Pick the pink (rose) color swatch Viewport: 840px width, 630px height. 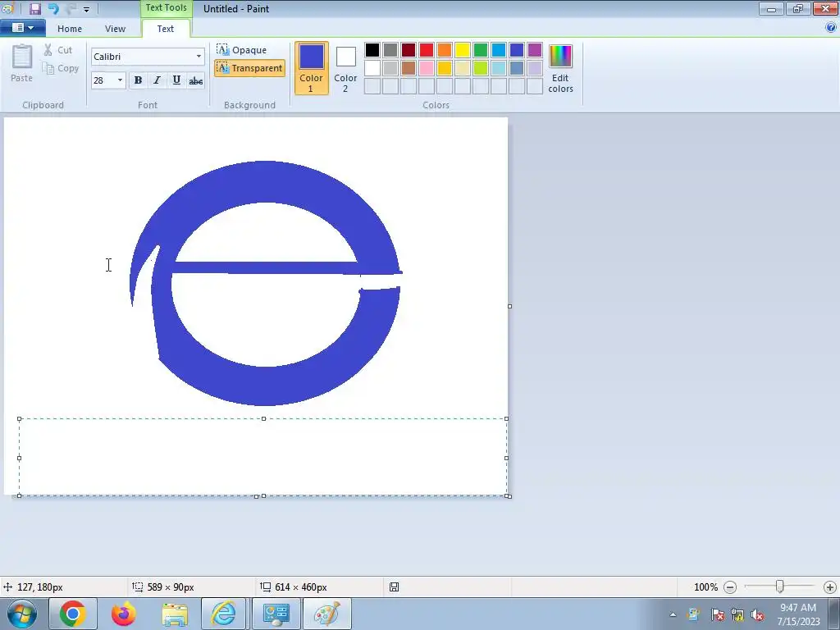point(427,68)
